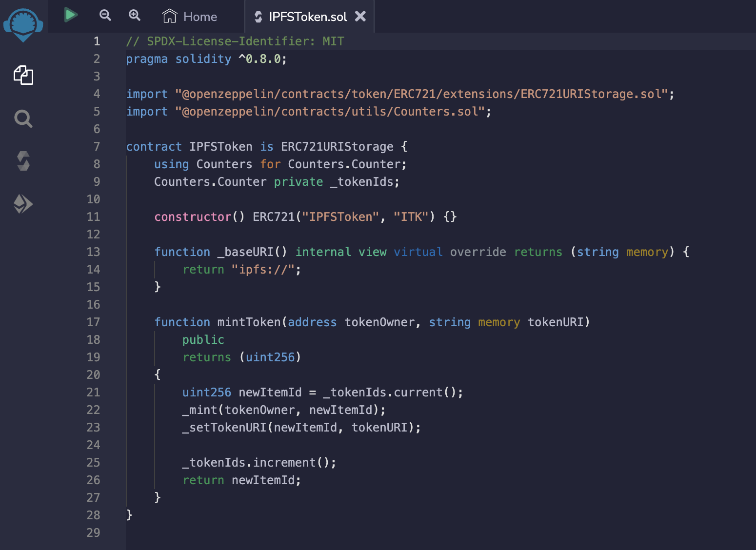Select the IPFSToken.sol tab
756x550 pixels.
point(307,17)
